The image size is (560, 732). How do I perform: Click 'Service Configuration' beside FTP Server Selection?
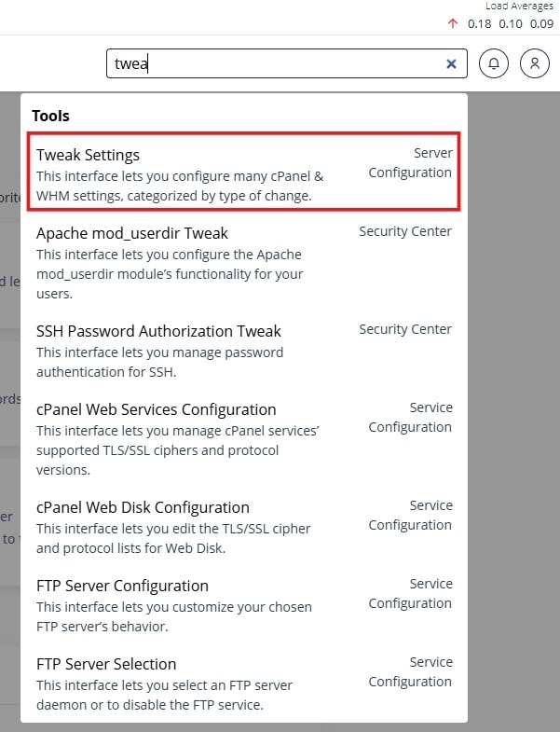pos(410,672)
